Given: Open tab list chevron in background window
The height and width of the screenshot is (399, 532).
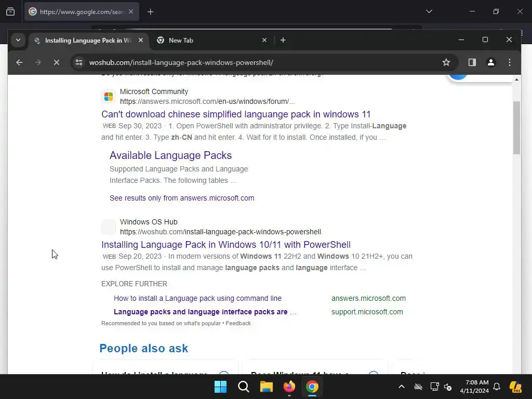Looking at the screenshot, I should point(429,11).
